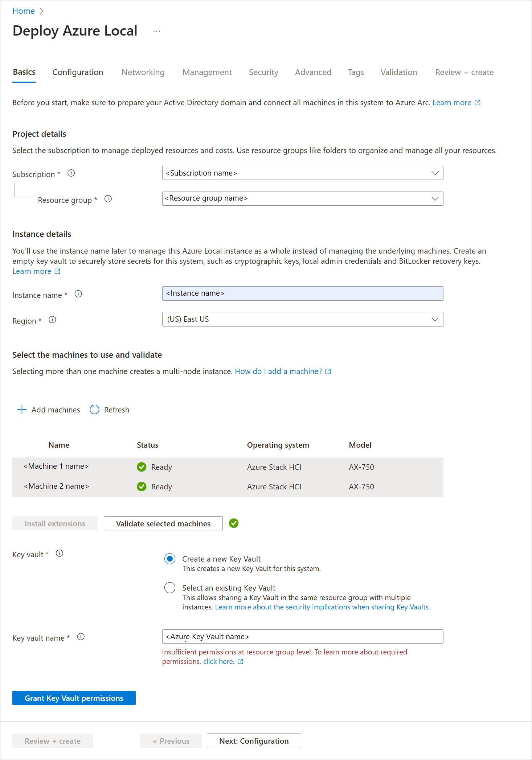Open the Region dropdown showing East US
532x760 pixels.
tap(302, 319)
